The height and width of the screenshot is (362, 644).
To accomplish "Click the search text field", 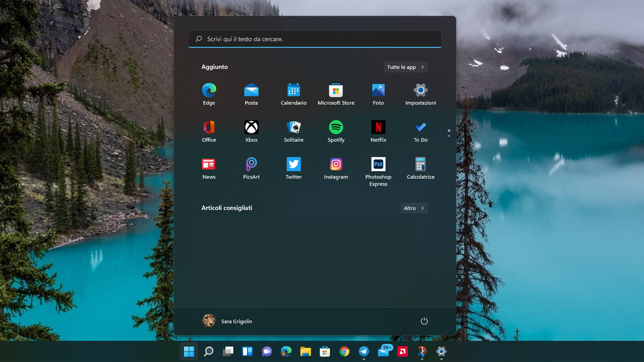I will 315,39.
